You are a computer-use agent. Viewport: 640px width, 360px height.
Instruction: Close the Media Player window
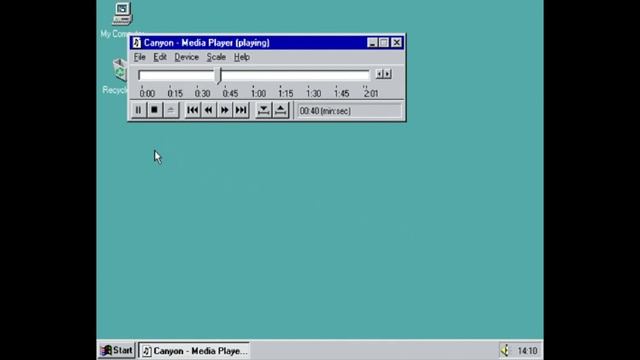click(396, 43)
